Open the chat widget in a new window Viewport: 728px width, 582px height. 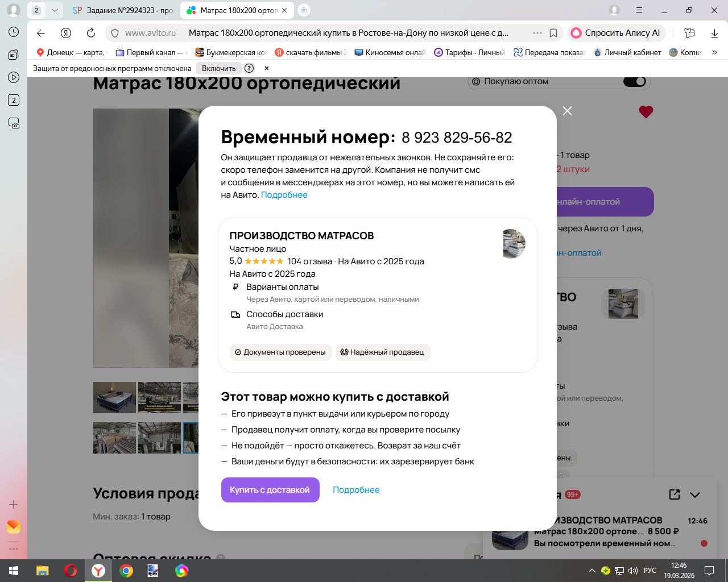tap(675, 494)
